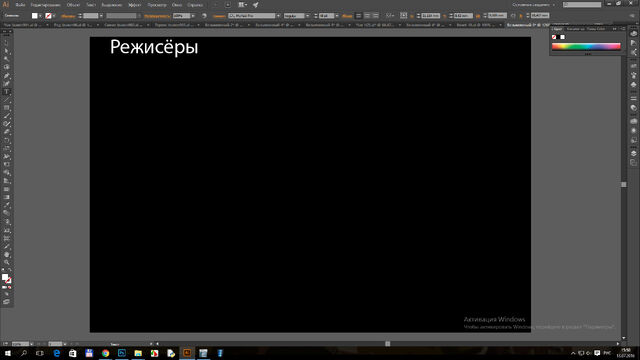640x360 pixels.
Task: Select the Rotate tool
Action: coord(7,140)
